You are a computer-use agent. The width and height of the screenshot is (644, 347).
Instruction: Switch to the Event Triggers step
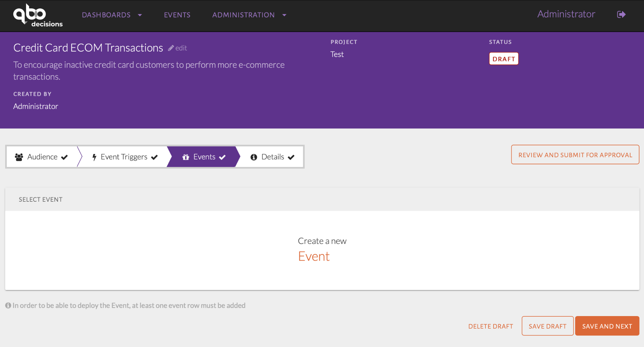click(125, 157)
